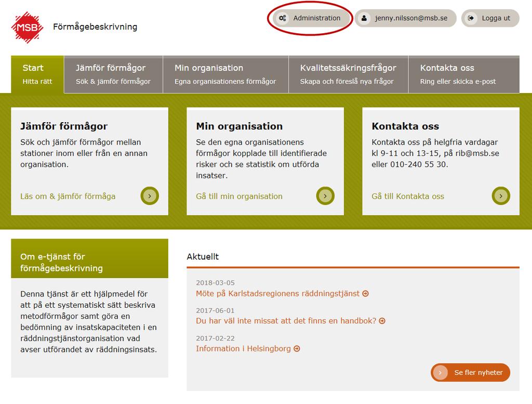Open news Information i Helsingborg
532x404 pixels.
point(243,349)
